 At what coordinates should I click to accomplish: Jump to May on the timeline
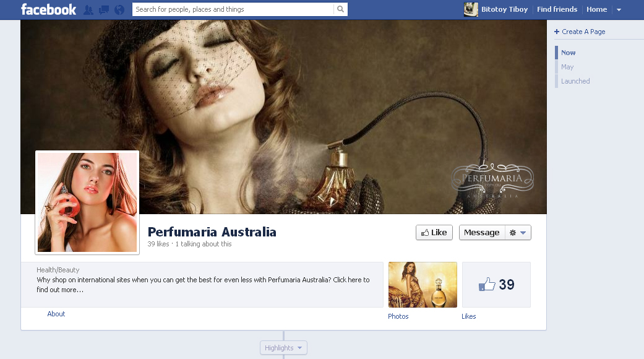(x=567, y=67)
